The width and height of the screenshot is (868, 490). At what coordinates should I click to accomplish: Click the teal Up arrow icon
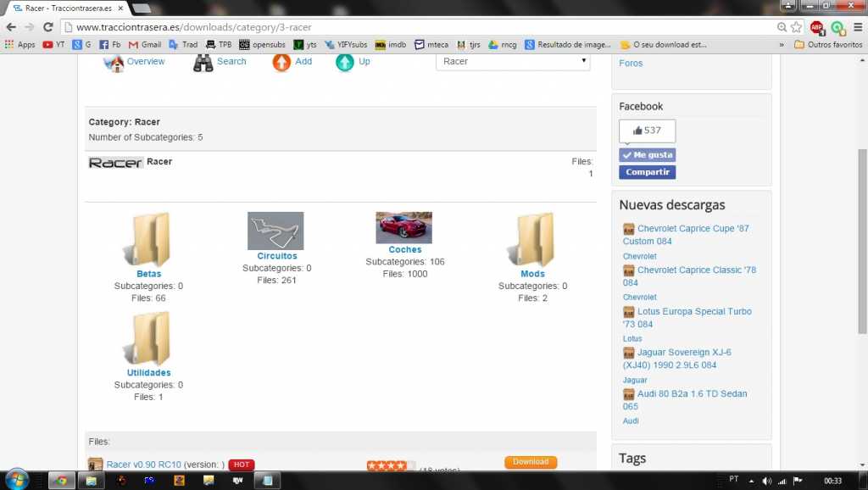pyautogui.click(x=344, y=63)
